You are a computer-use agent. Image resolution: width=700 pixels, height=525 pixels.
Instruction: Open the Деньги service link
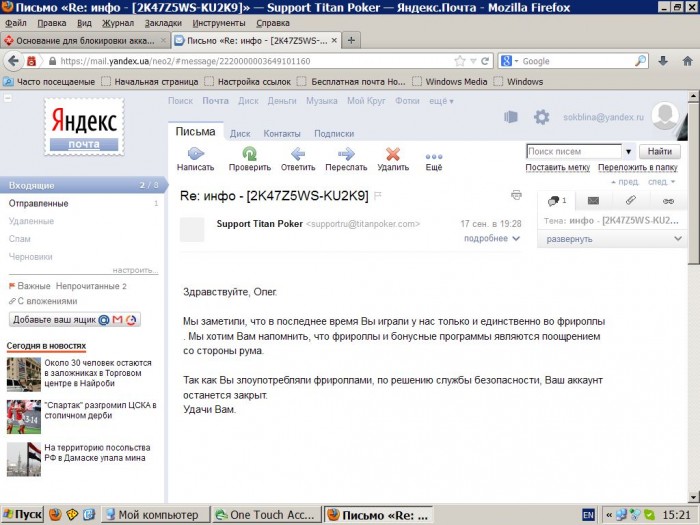tap(282, 101)
